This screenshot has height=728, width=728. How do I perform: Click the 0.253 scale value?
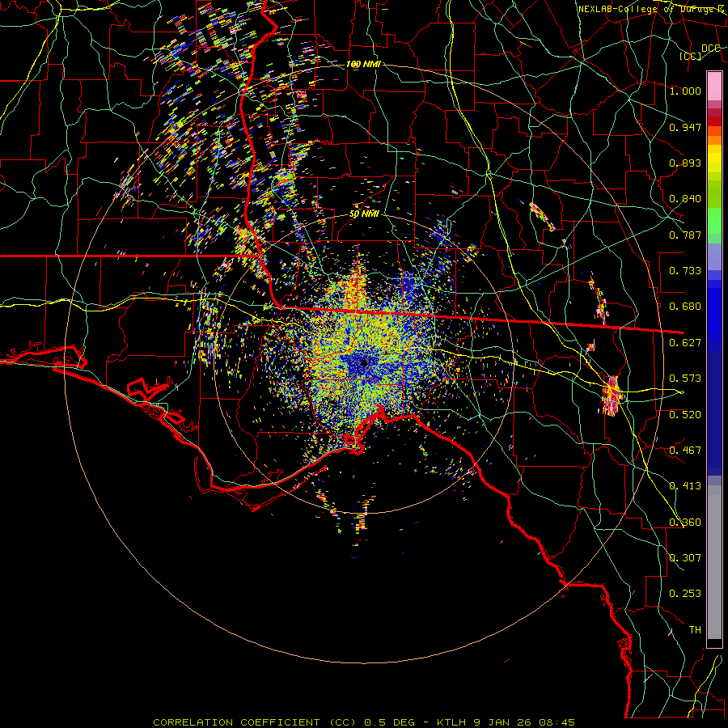[685, 594]
